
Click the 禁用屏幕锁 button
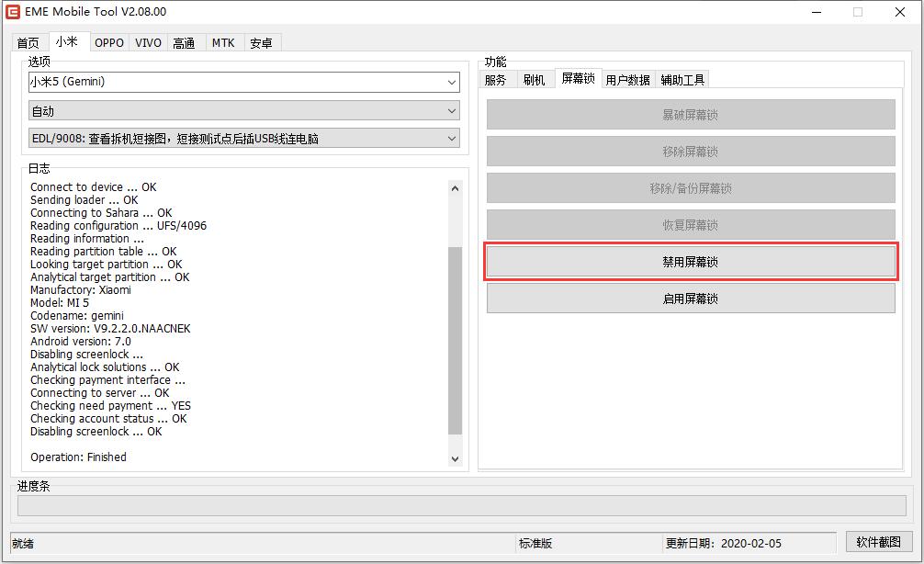691,262
